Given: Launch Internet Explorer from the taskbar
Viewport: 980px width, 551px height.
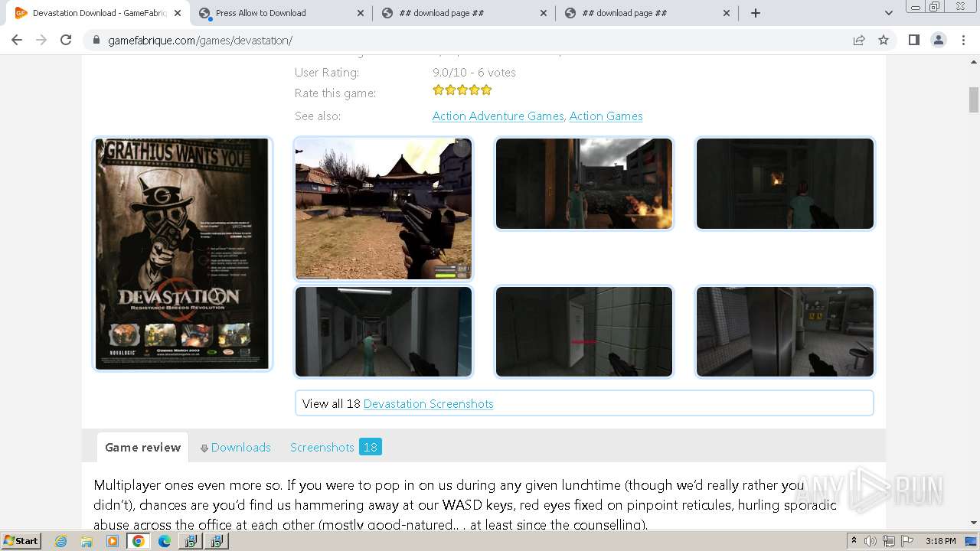Looking at the screenshot, I should point(60,541).
